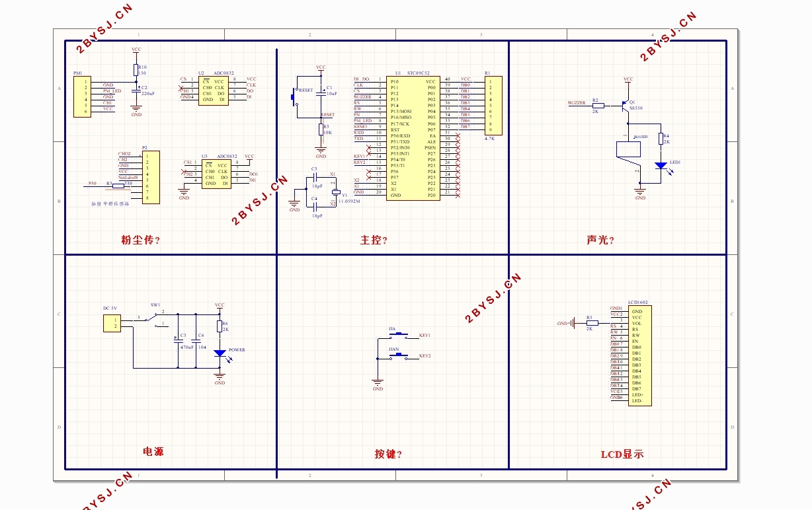812x510 pixels.
Task: Click the P2 eight-pin connector
Action: point(151,177)
